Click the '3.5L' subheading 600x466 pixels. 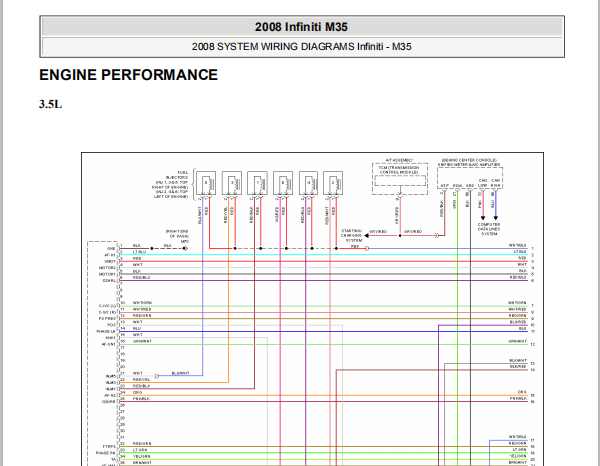[x=51, y=104]
